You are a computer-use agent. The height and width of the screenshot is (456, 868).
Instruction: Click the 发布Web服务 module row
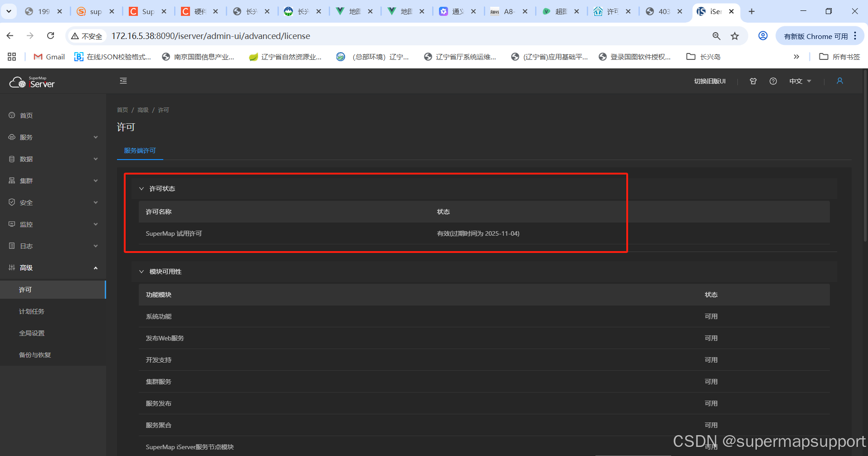[x=484, y=338]
